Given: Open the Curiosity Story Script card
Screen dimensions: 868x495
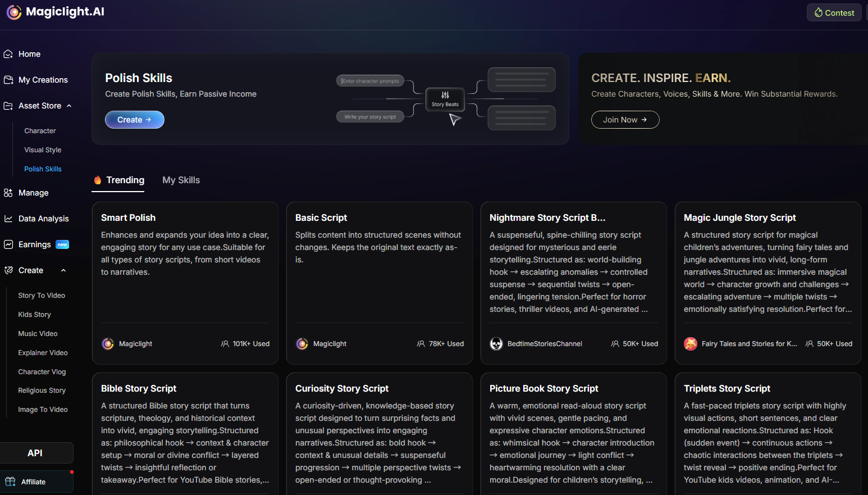Looking at the screenshot, I should 380,434.
